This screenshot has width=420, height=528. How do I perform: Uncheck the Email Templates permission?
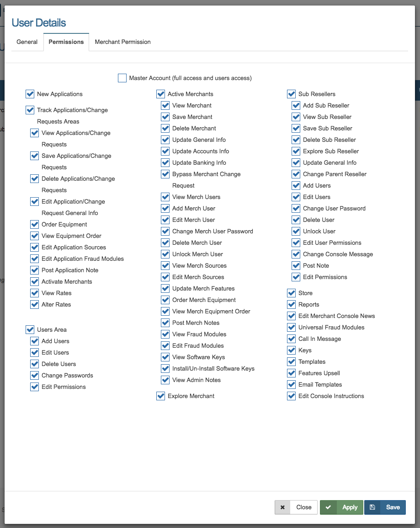point(292,385)
